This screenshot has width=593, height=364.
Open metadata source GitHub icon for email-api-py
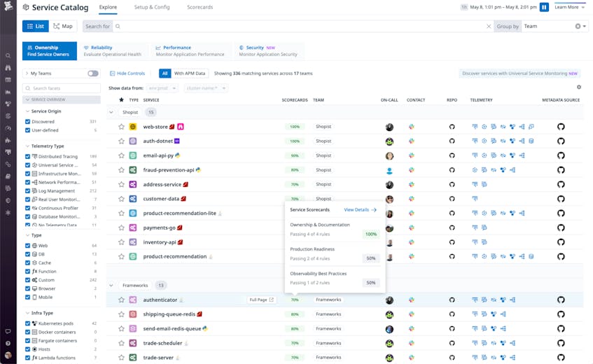pos(561,155)
